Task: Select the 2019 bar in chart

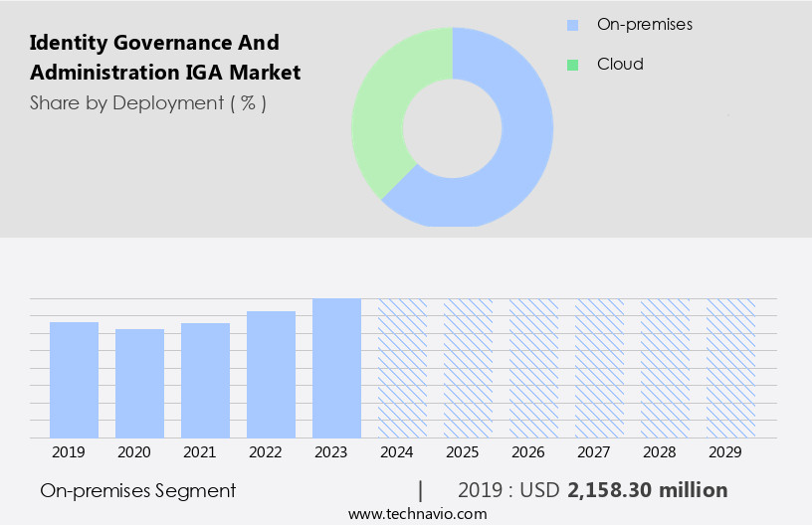Action: [x=74, y=380]
